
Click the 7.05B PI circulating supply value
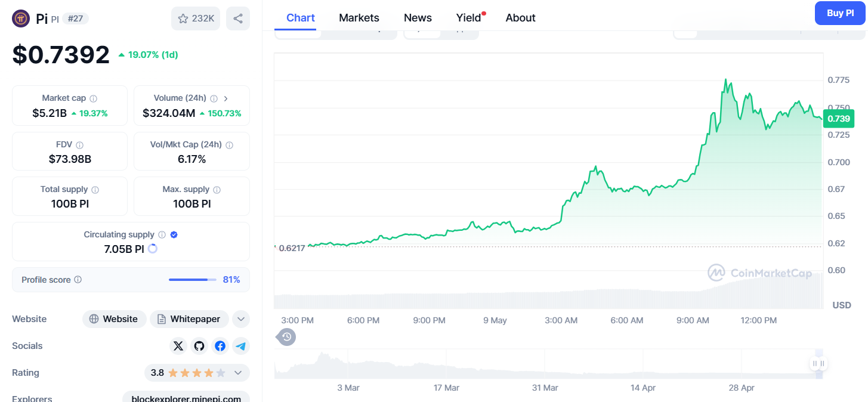[124, 249]
